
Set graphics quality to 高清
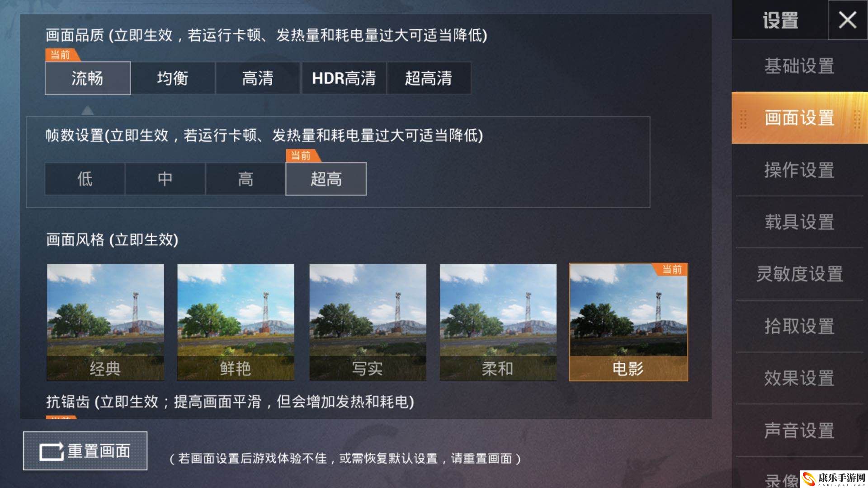click(x=258, y=78)
